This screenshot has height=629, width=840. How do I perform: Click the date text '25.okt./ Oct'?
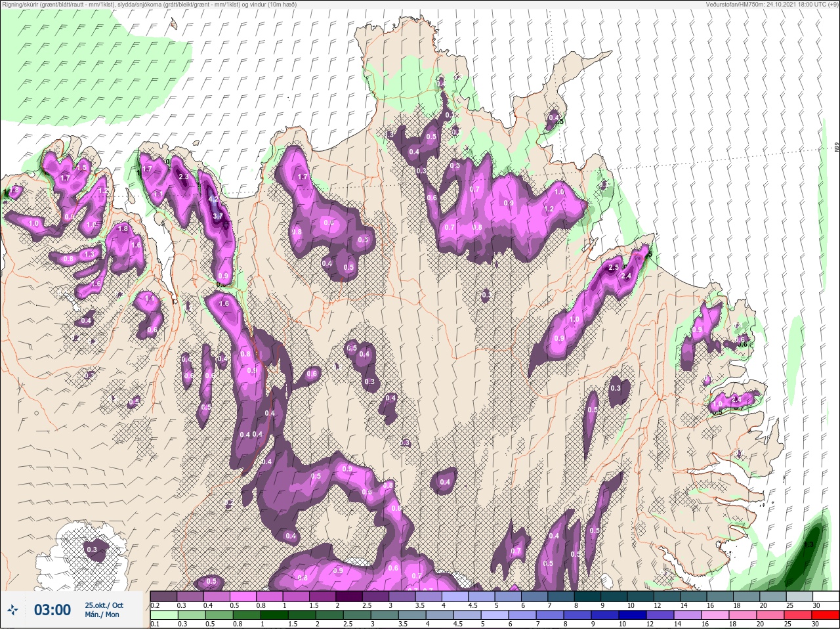[x=104, y=605]
